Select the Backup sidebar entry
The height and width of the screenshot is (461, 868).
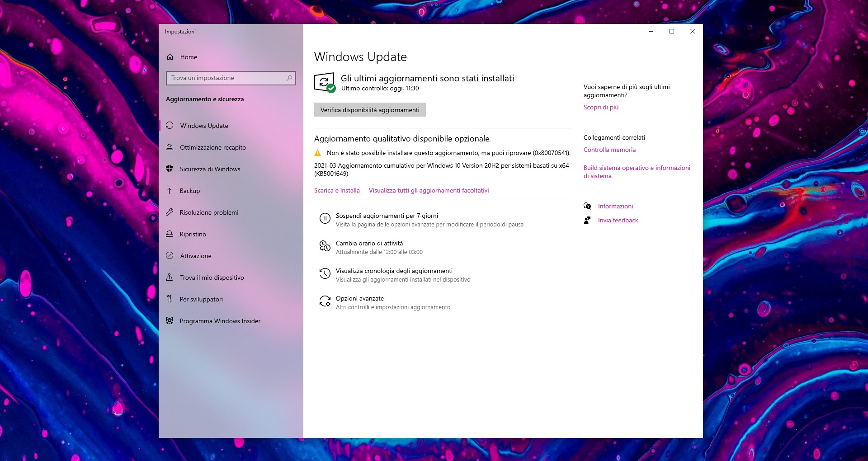pos(231,191)
